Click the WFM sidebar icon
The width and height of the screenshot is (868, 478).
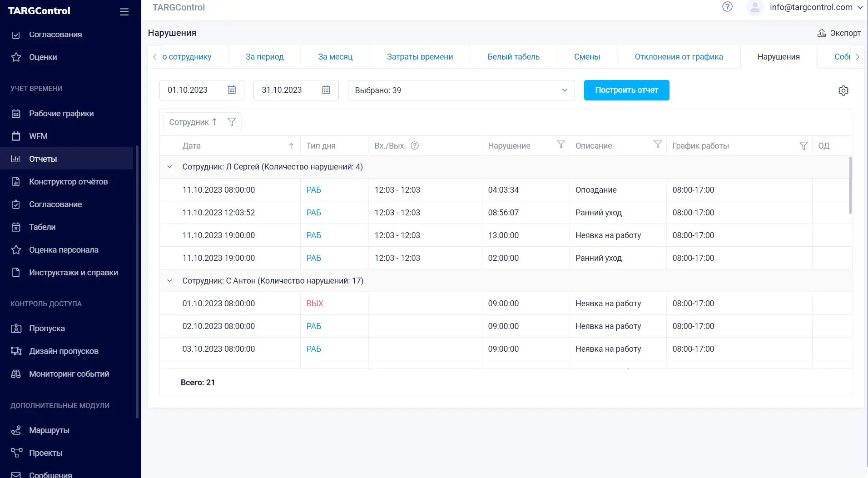tap(16, 136)
